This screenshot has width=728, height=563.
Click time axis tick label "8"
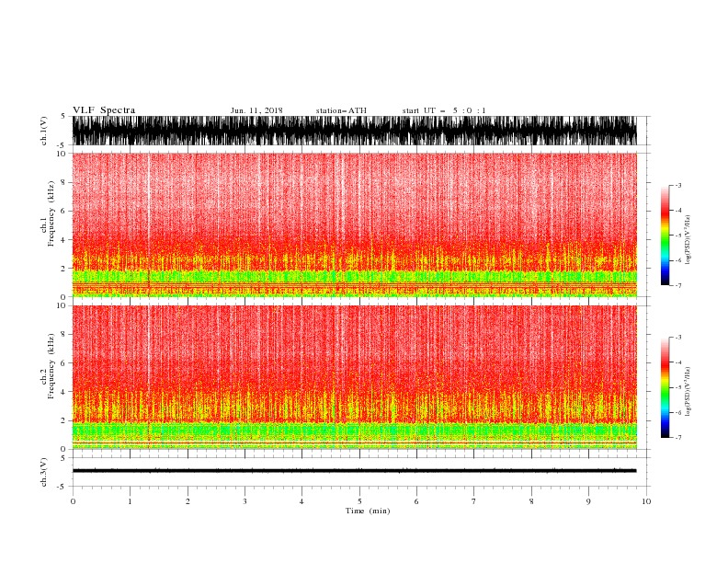tap(531, 501)
